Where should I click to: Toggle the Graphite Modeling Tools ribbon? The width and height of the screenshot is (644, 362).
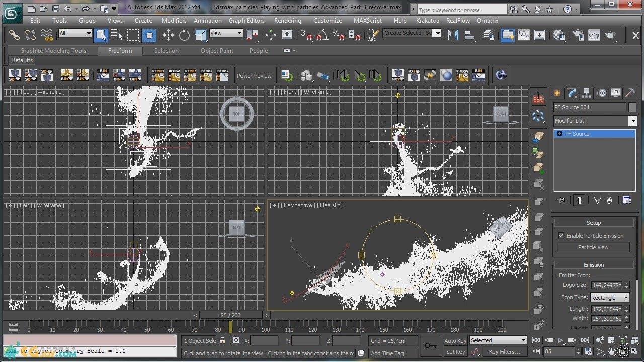(508, 35)
